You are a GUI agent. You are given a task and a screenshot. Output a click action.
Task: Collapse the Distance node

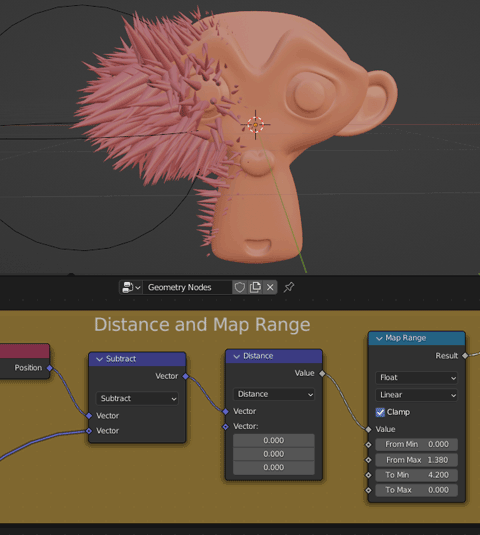point(236,356)
